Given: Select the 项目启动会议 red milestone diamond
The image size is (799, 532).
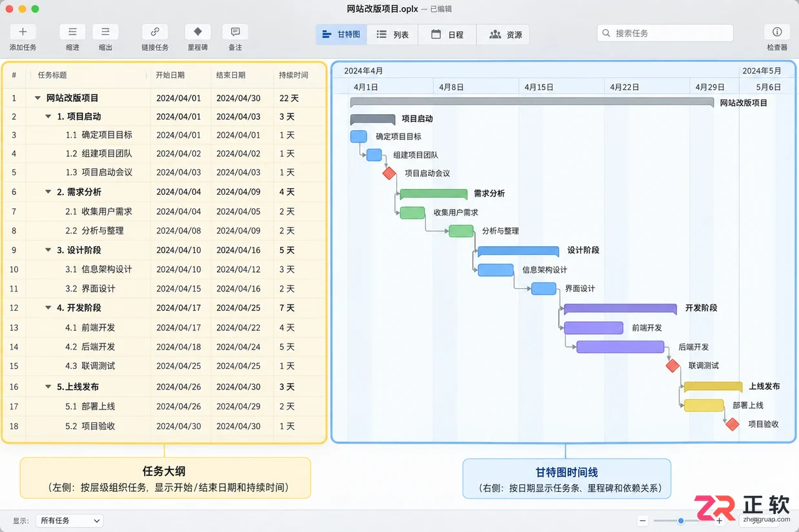Looking at the screenshot, I should [389, 173].
